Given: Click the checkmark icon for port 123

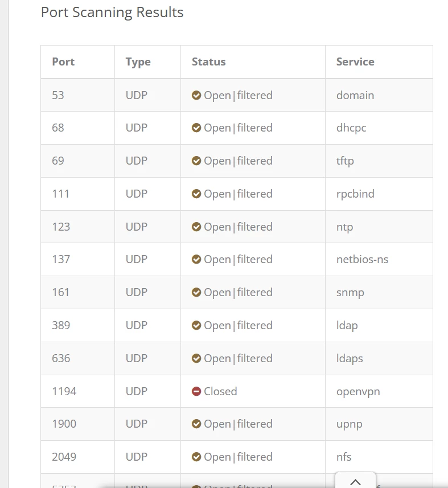Looking at the screenshot, I should [196, 227].
